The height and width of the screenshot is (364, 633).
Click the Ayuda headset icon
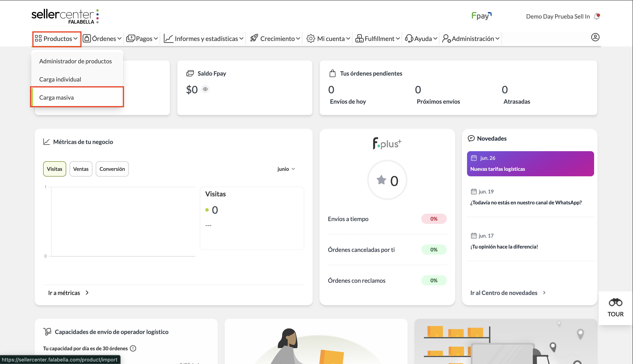pos(409,38)
